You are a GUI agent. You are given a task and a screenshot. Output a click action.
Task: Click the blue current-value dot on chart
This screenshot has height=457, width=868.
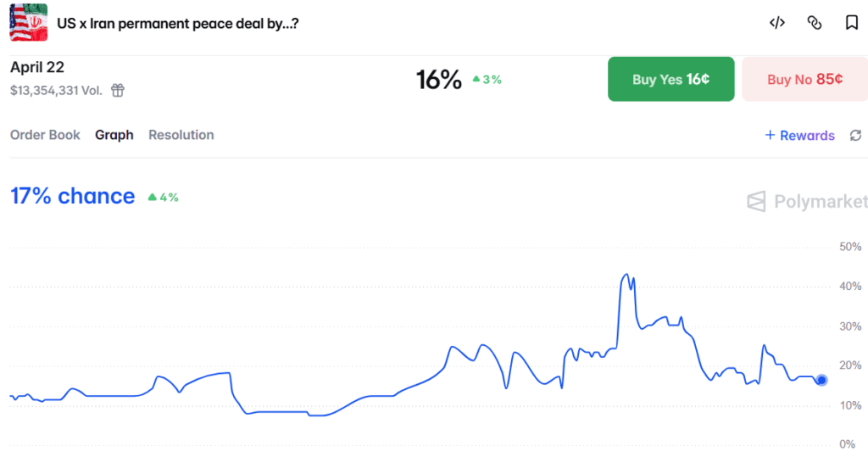(821, 380)
